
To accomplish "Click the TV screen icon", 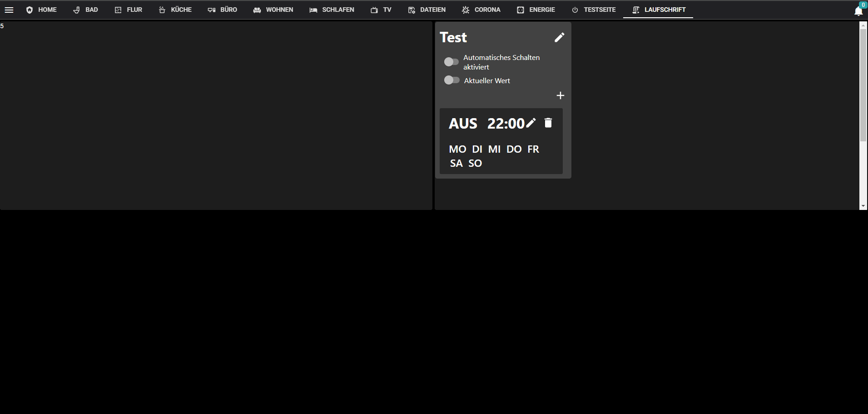I will 374,9.
